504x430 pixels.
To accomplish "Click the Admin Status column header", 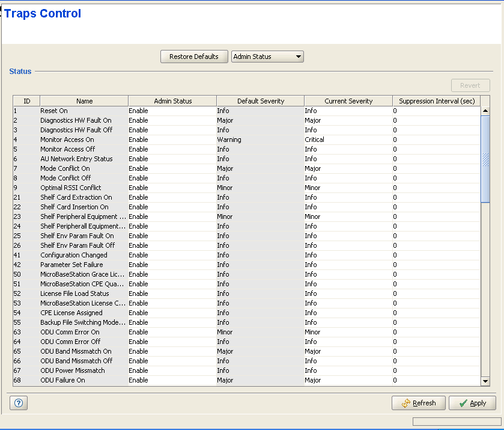I will click(172, 101).
